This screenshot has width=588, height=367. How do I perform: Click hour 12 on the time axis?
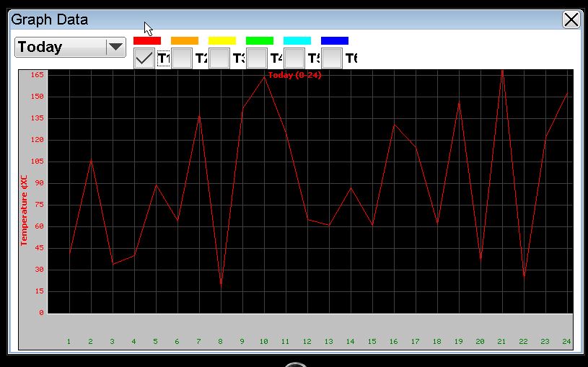coord(307,342)
